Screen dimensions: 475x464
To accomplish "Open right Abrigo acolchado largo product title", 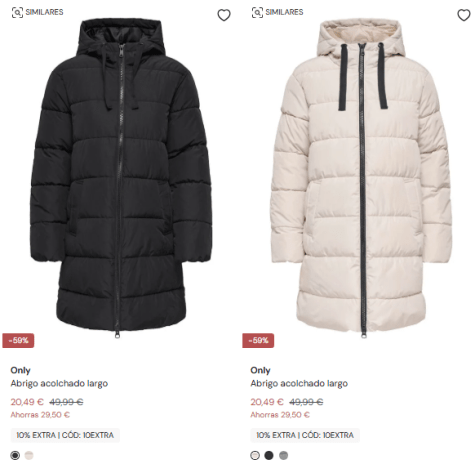I will [x=299, y=383].
